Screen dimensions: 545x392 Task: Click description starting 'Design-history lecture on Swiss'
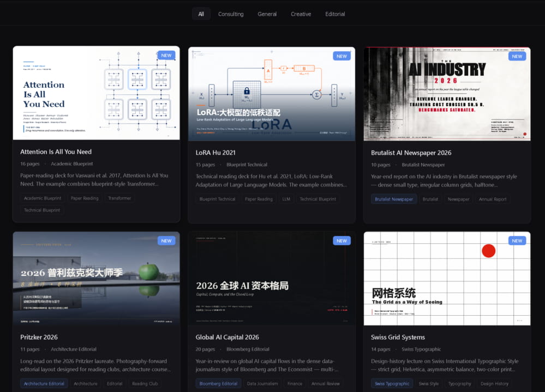pyautogui.click(x=445, y=365)
